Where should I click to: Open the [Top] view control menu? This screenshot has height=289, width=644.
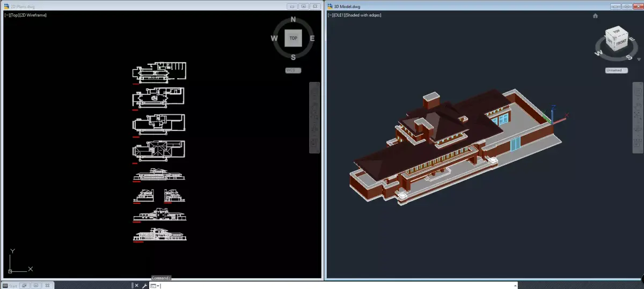coord(14,15)
